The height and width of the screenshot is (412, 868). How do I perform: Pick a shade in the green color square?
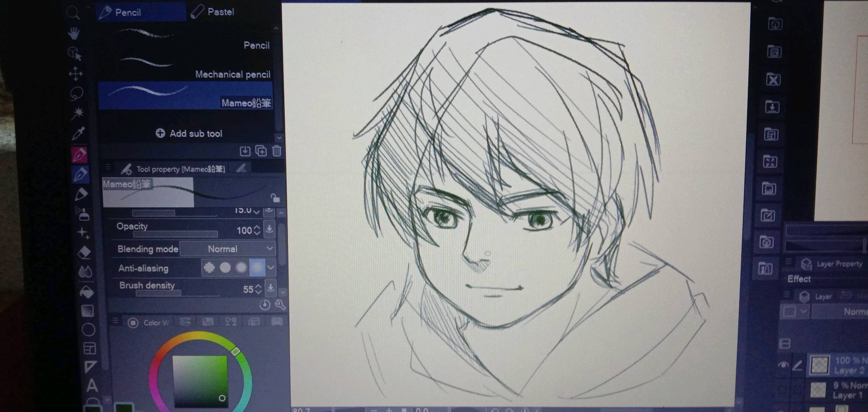(200, 381)
